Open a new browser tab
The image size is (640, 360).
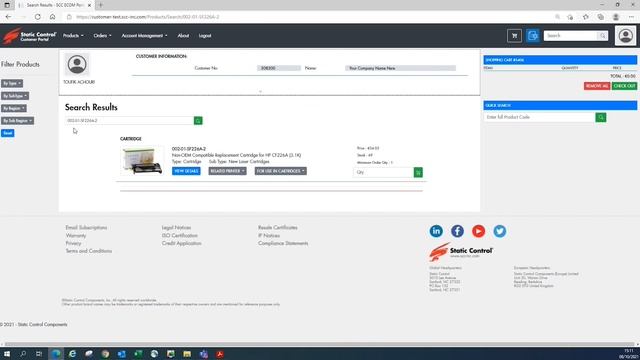100,5
